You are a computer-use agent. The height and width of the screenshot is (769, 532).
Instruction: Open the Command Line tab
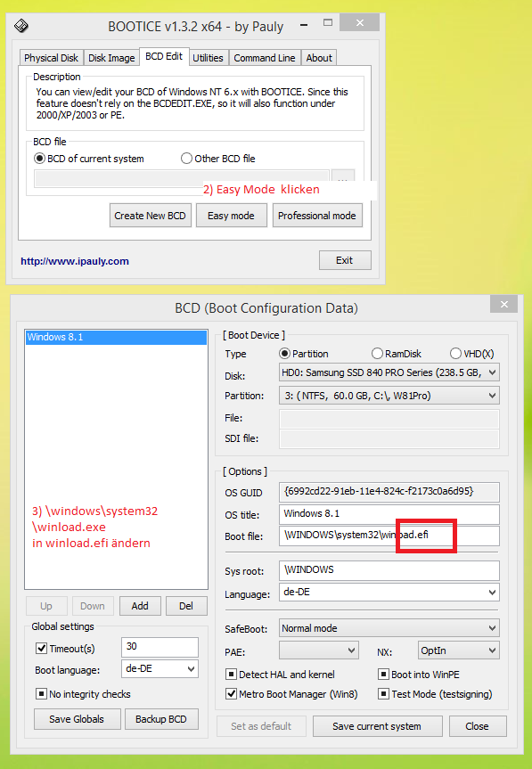point(265,58)
